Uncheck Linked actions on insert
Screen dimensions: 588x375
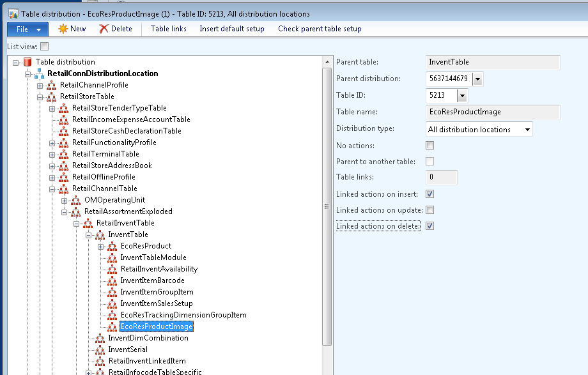click(x=429, y=194)
